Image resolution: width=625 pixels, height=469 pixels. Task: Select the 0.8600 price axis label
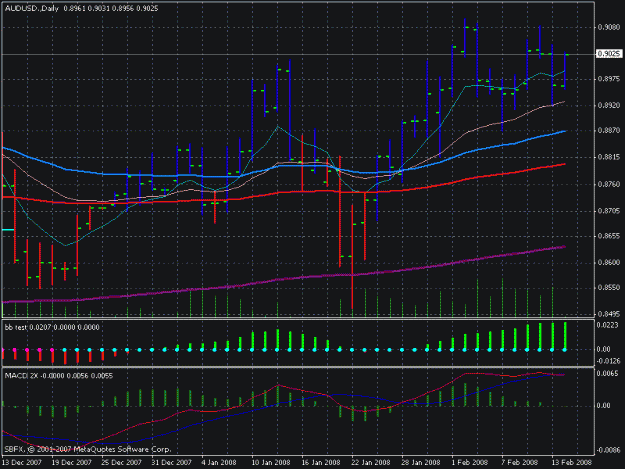click(609, 263)
